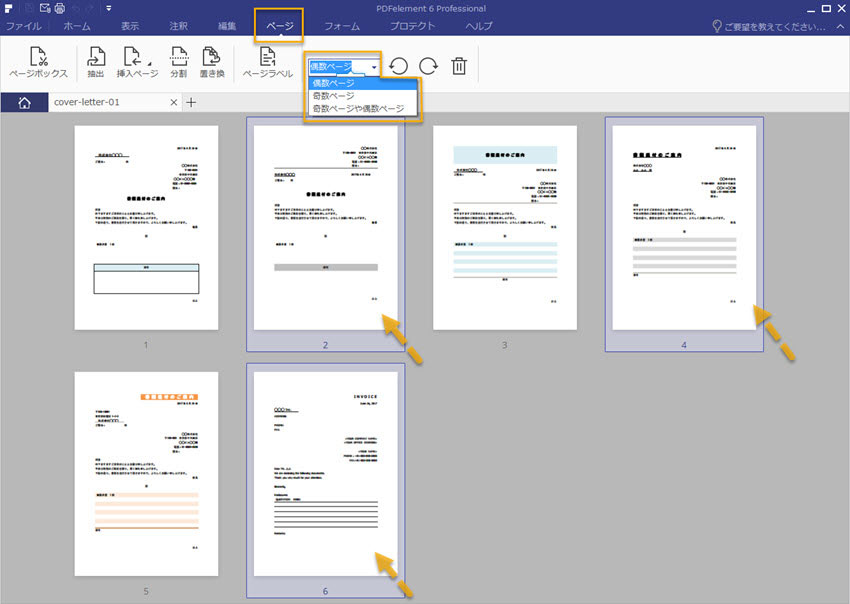Click the ページボックス (page box) tool
The width and height of the screenshot is (850, 604).
coord(38,62)
